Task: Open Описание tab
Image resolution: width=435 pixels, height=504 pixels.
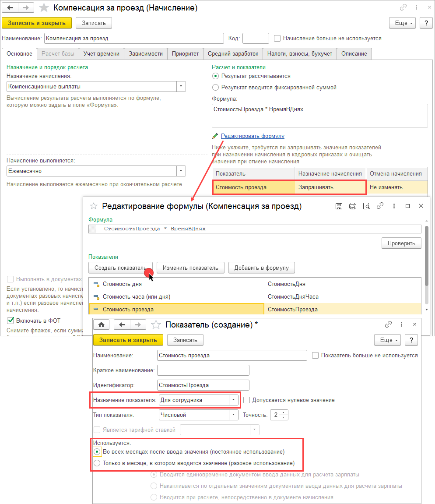Action: point(354,54)
